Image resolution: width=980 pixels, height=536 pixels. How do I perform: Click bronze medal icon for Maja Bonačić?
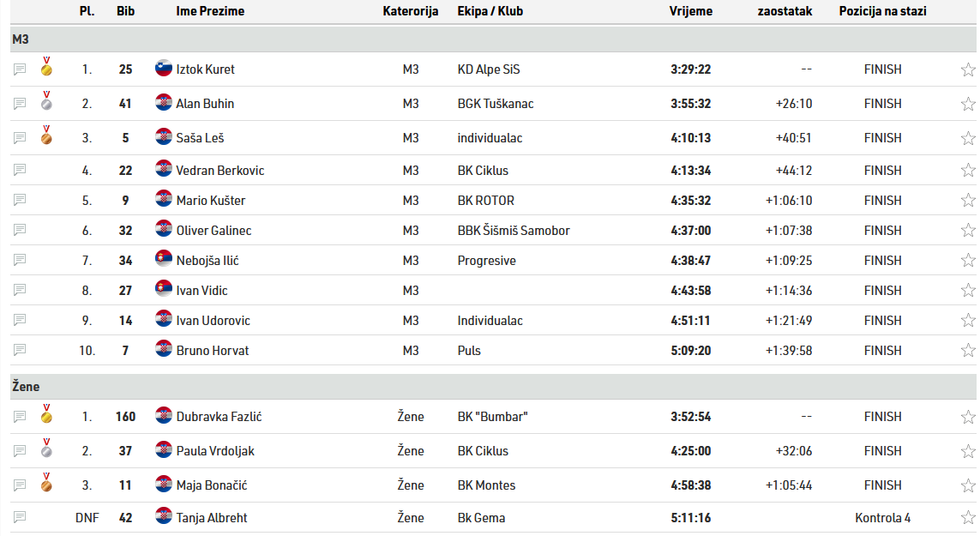click(x=46, y=485)
